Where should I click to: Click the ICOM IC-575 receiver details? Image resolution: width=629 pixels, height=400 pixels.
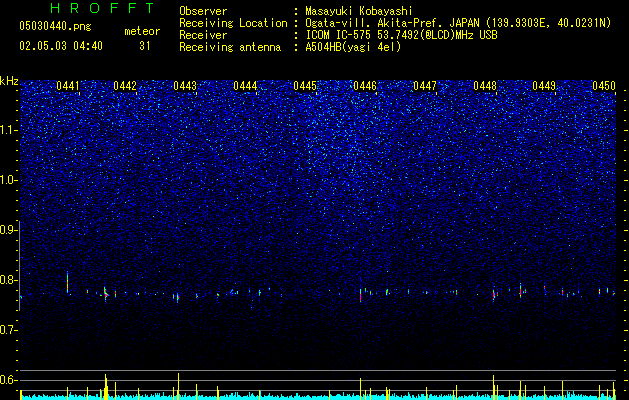pos(401,35)
